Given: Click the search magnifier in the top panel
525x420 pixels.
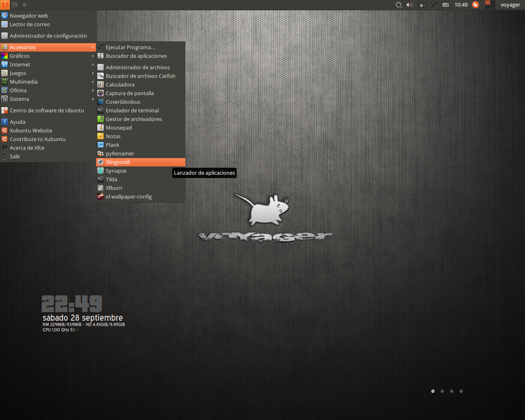Looking at the screenshot, I should 398,5.
